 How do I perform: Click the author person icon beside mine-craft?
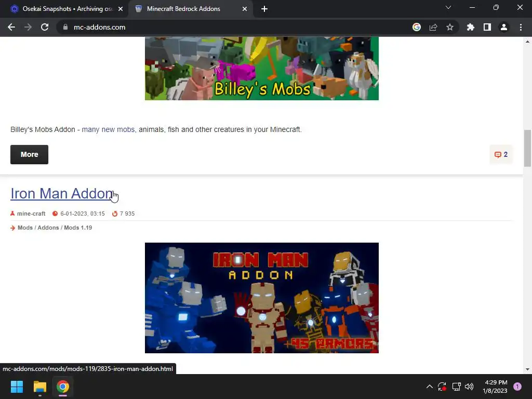click(x=12, y=214)
